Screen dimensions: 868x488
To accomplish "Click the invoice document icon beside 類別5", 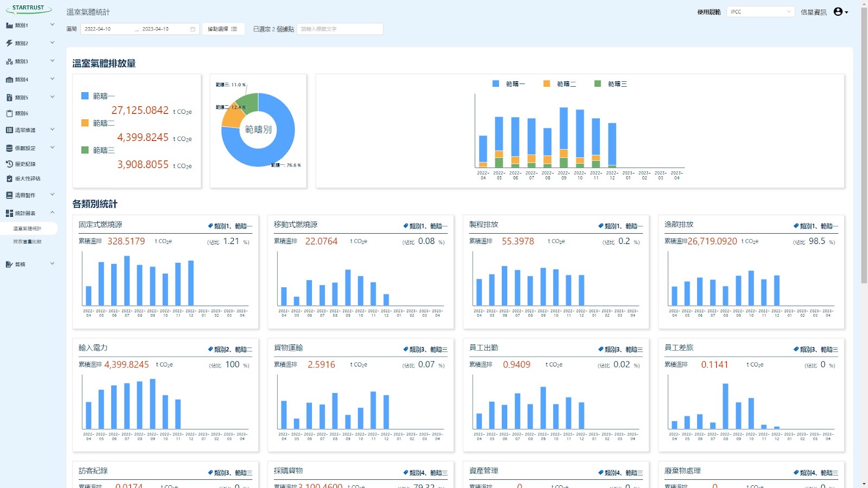I will coord(9,98).
